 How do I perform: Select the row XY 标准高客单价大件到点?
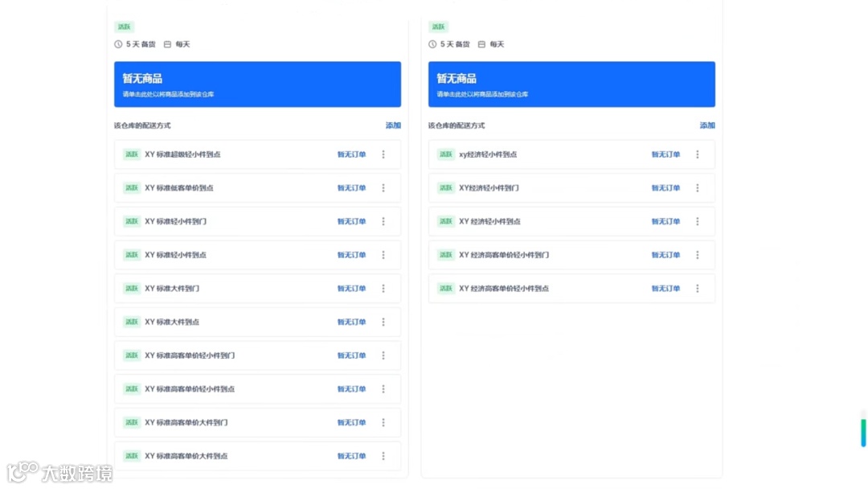pos(257,456)
